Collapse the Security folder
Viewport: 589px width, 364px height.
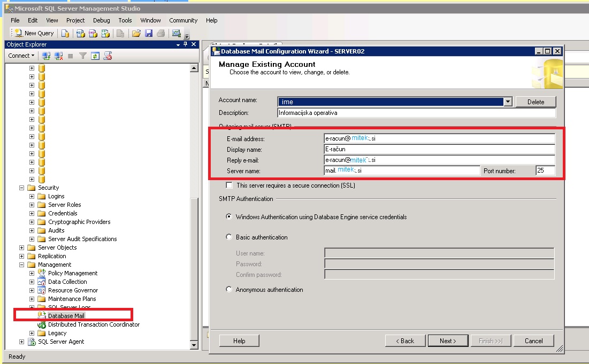(x=22, y=188)
